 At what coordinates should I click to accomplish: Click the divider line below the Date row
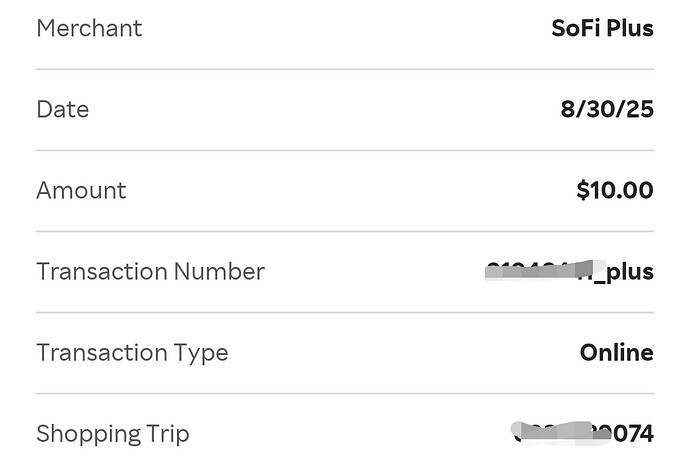345,150
